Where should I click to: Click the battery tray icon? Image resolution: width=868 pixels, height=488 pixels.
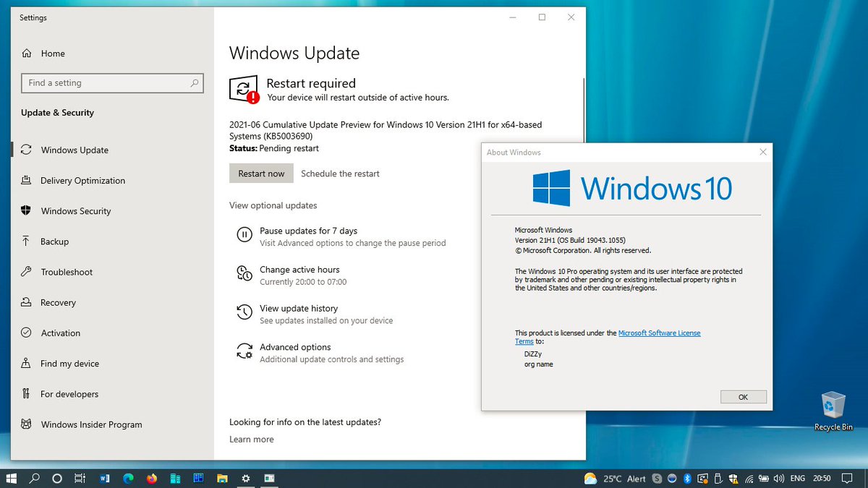coord(764,479)
